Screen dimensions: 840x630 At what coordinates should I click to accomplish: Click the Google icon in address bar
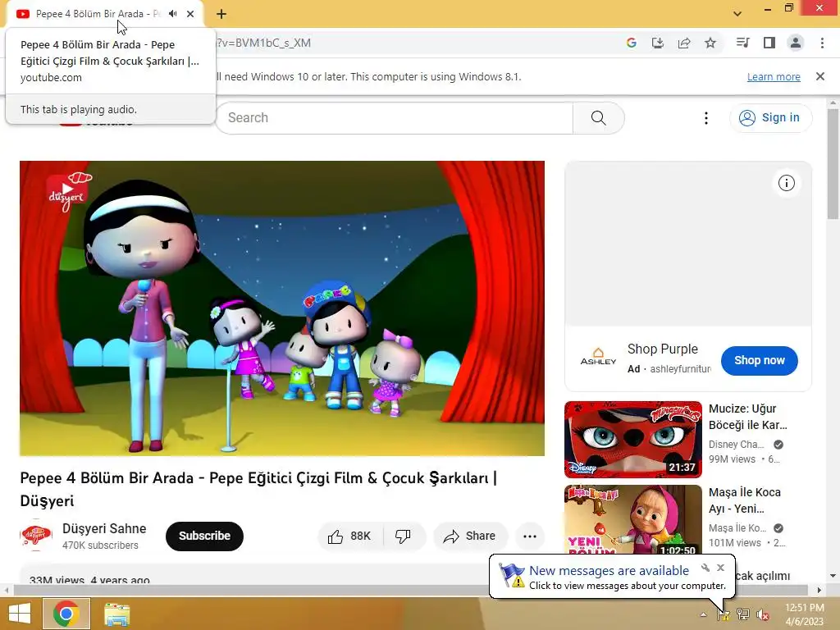tap(631, 43)
